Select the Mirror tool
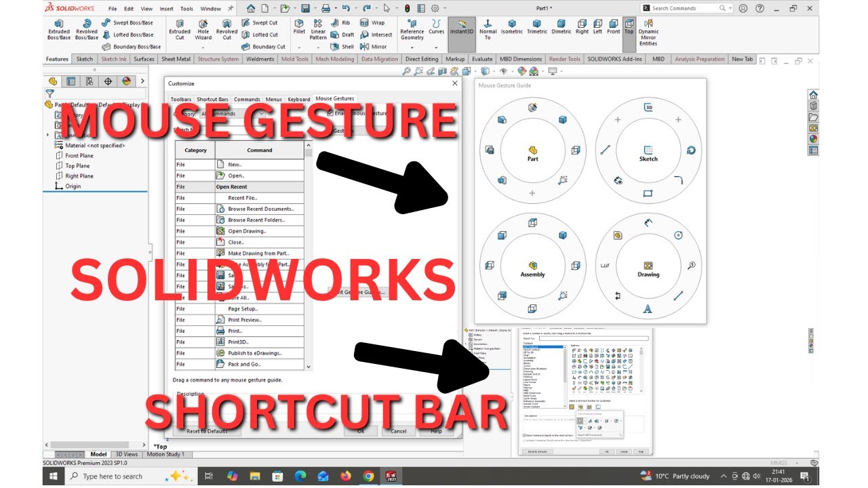 374,47
